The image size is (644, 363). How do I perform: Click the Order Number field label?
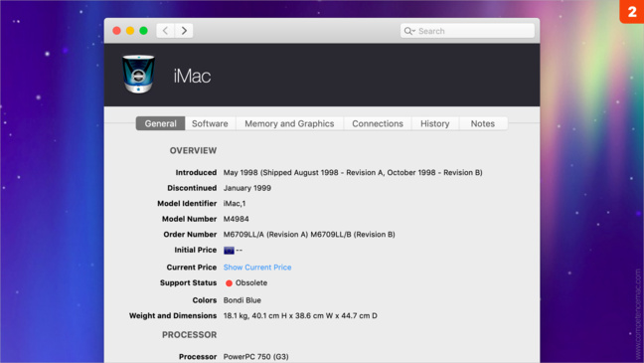click(x=190, y=235)
